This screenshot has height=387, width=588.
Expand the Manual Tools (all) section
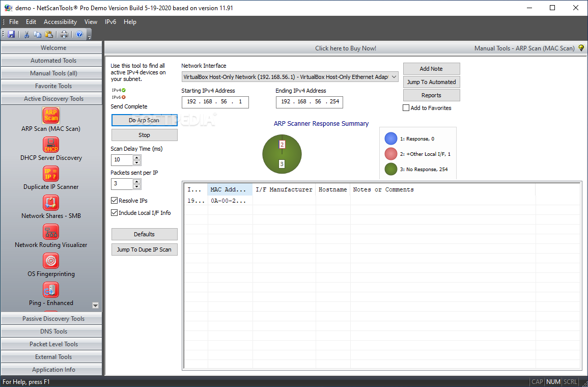click(51, 73)
